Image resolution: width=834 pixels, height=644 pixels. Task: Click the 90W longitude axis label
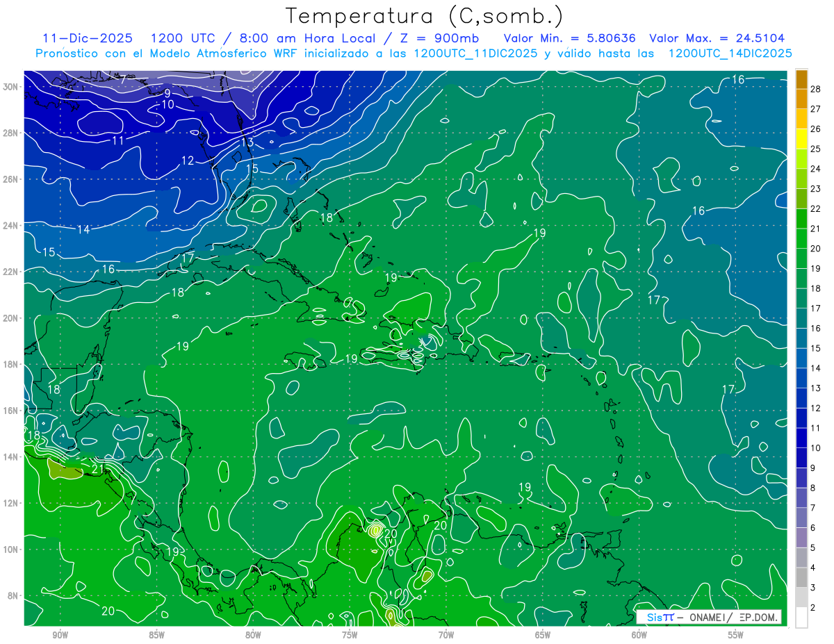[60, 635]
